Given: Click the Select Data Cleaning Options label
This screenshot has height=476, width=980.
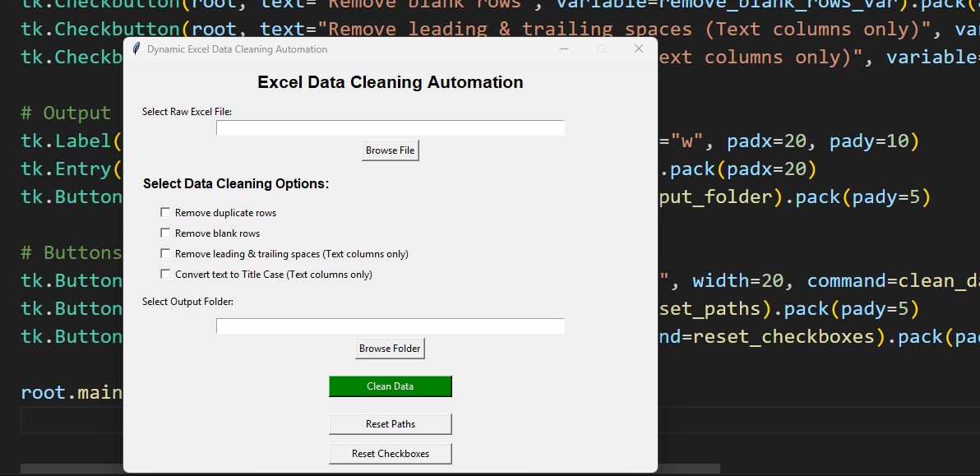Looking at the screenshot, I should click(x=236, y=184).
